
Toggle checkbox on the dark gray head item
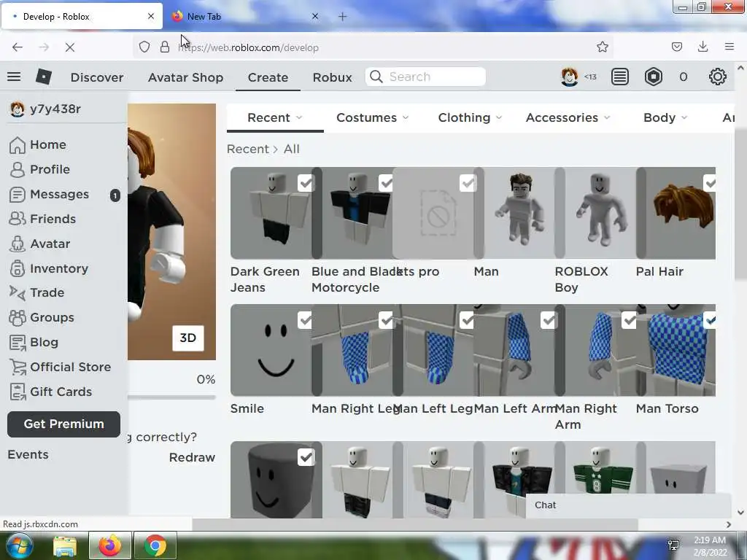click(x=306, y=457)
